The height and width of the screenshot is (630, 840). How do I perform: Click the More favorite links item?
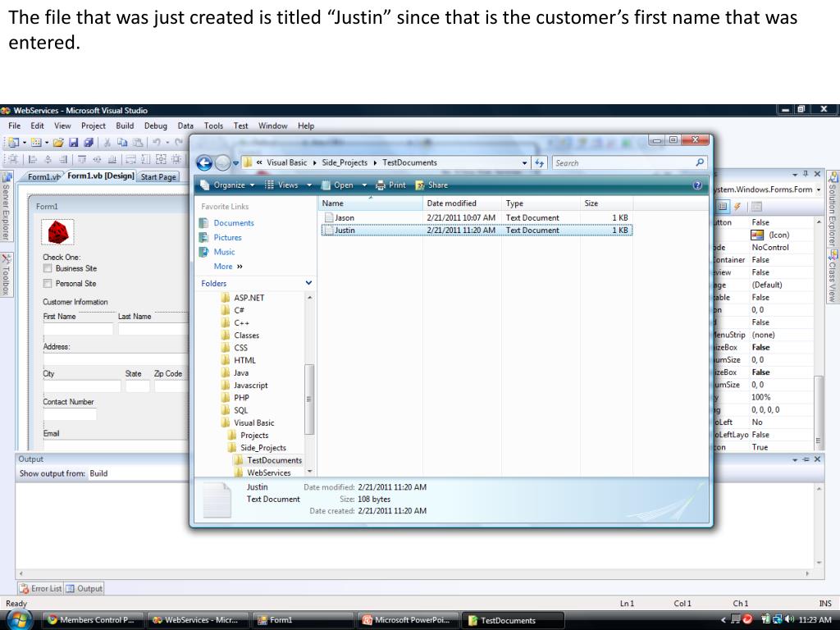(228, 267)
